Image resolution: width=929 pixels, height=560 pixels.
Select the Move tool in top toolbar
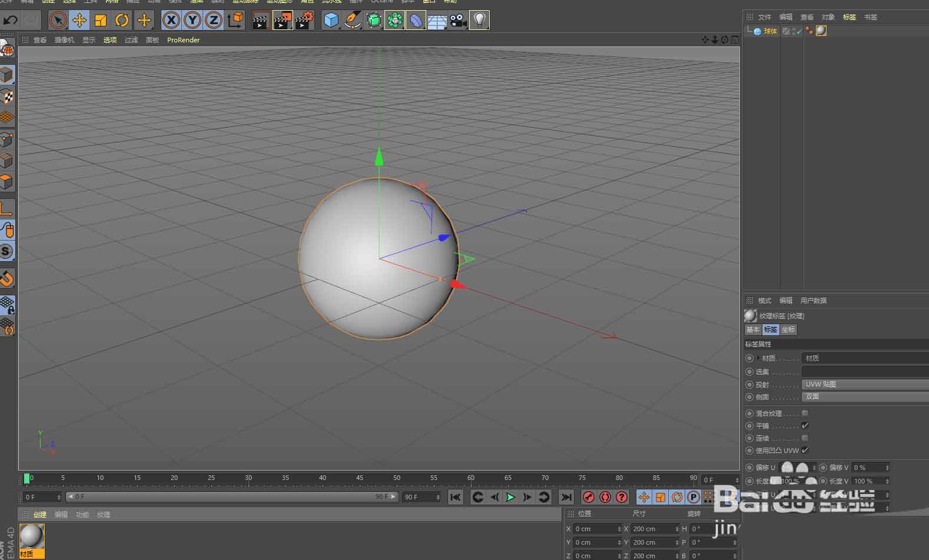pyautogui.click(x=79, y=21)
